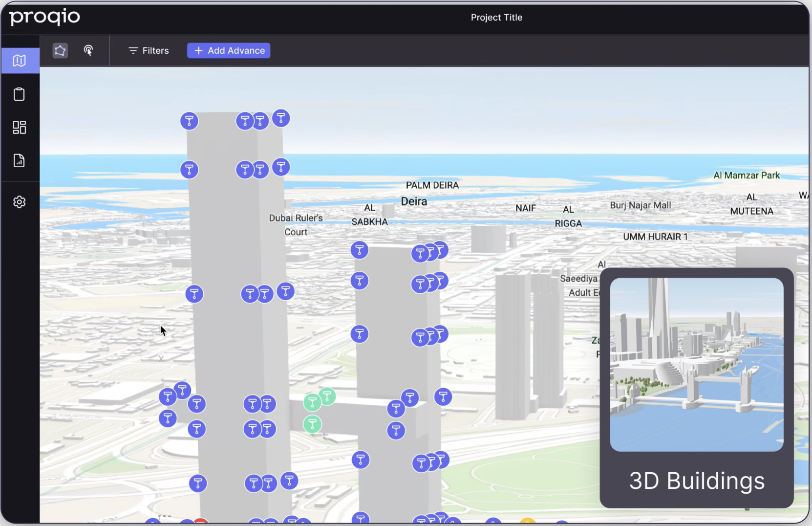Click the PALM DEIRA map label
812x526 pixels.
pyautogui.click(x=432, y=185)
